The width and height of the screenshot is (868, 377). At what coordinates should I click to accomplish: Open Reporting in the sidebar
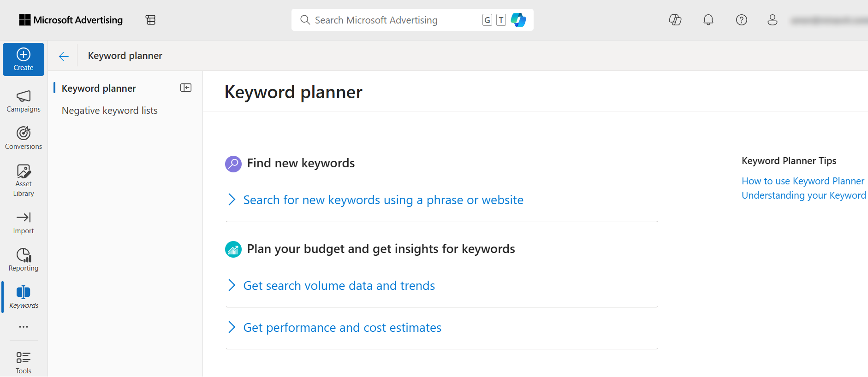click(x=24, y=260)
